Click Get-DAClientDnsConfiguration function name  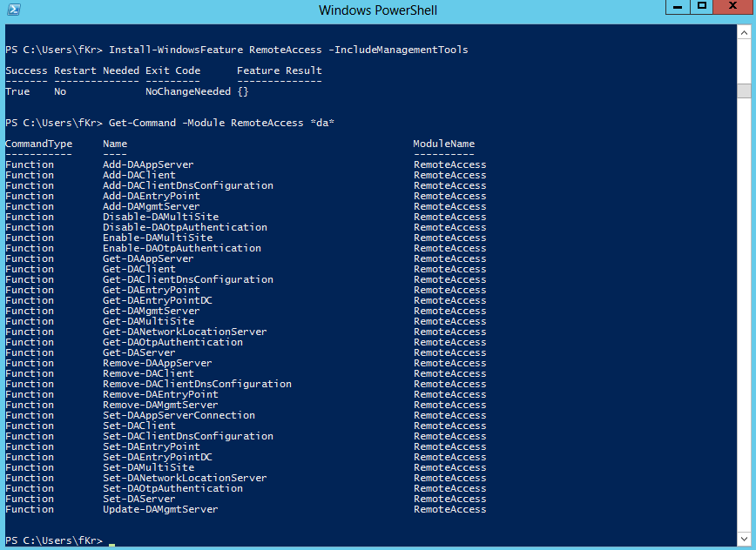188,279
